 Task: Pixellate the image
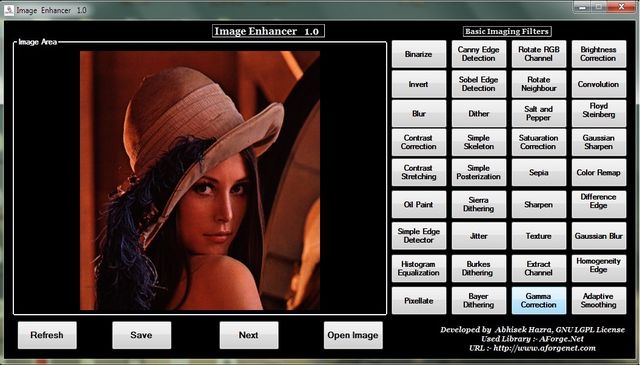(419, 300)
